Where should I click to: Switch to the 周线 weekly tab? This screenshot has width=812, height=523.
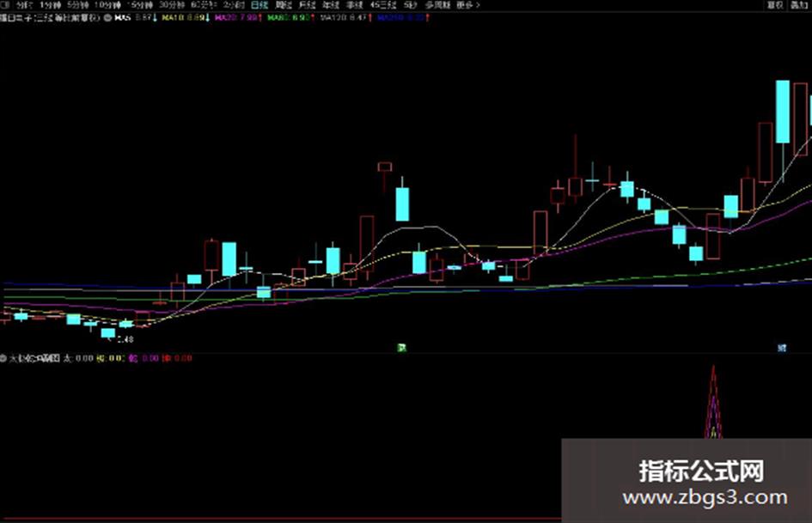coord(284,5)
